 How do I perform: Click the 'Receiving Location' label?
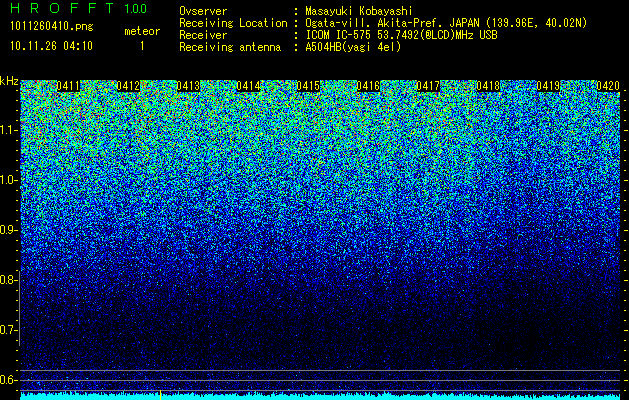[233, 23]
